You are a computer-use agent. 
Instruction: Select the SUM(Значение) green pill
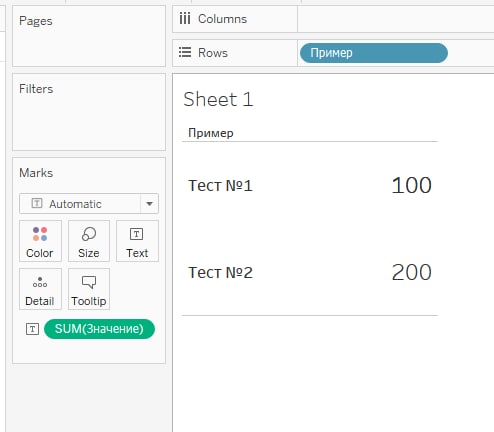pos(99,329)
